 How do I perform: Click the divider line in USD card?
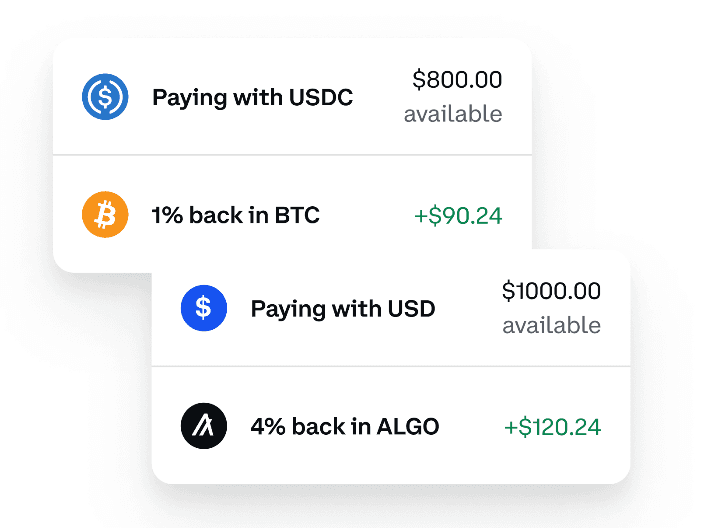pyautogui.click(x=391, y=366)
